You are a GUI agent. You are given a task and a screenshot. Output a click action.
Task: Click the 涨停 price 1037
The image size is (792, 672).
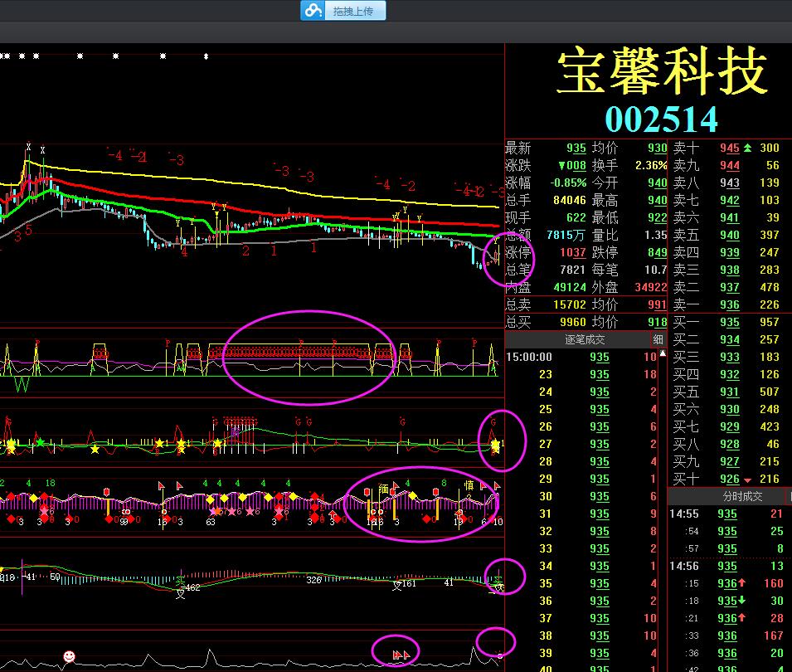(x=573, y=252)
